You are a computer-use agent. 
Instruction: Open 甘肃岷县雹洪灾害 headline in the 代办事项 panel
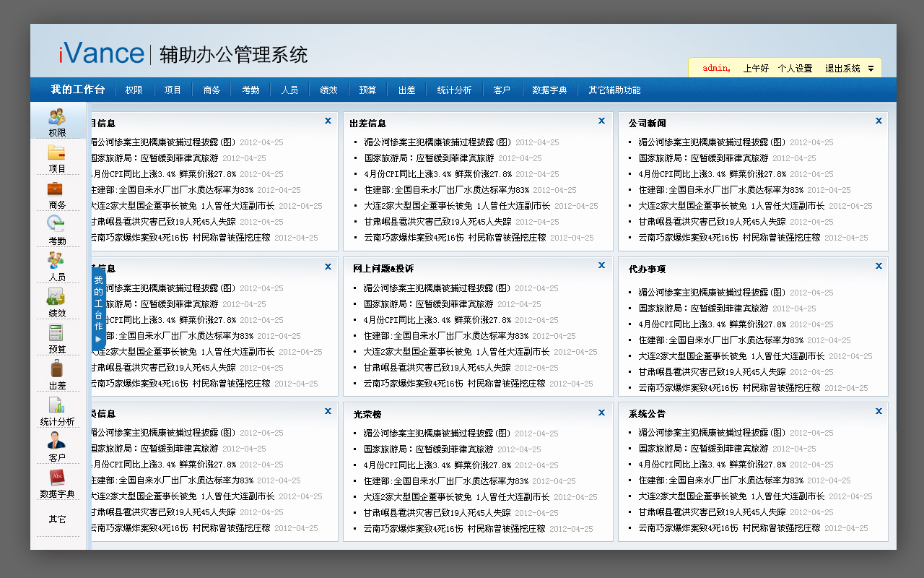tap(712, 372)
